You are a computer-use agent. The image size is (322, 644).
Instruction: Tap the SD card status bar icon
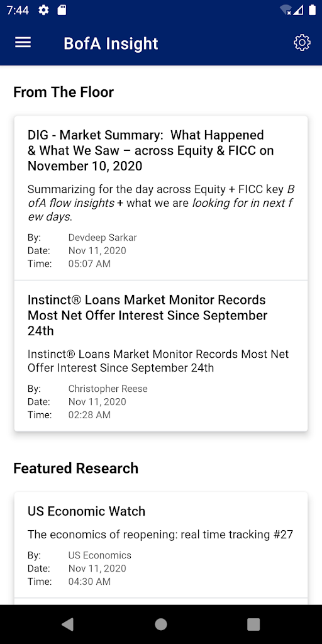coord(62,10)
